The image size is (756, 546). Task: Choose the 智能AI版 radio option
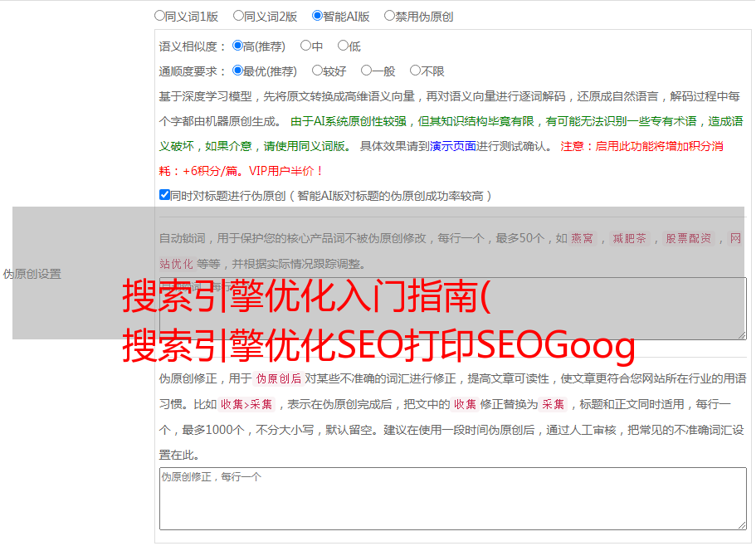coord(317,16)
